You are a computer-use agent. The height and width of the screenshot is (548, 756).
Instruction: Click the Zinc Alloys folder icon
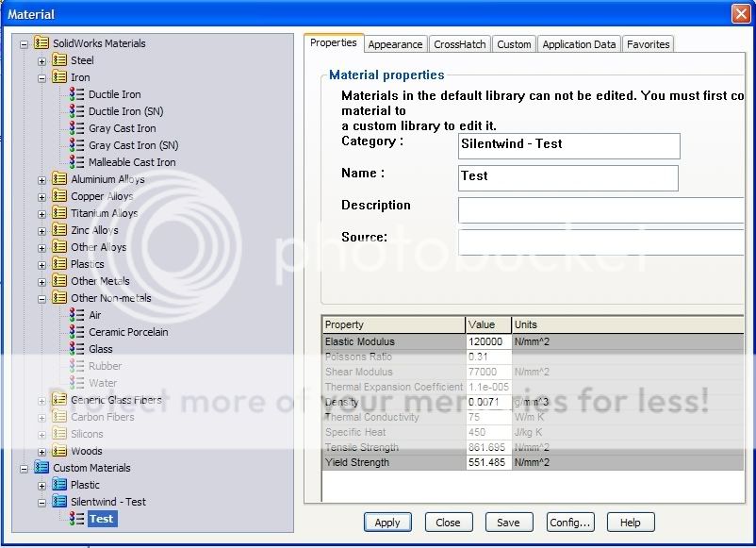(59, 229)
